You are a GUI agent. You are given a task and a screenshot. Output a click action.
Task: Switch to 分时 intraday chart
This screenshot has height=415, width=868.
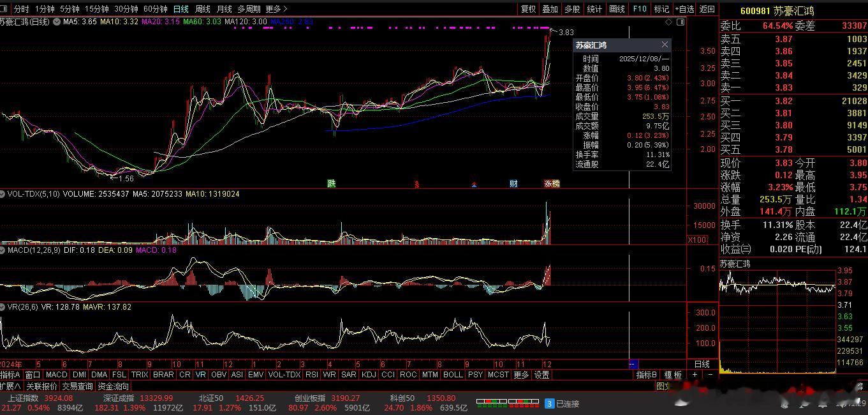coord(21,9)
